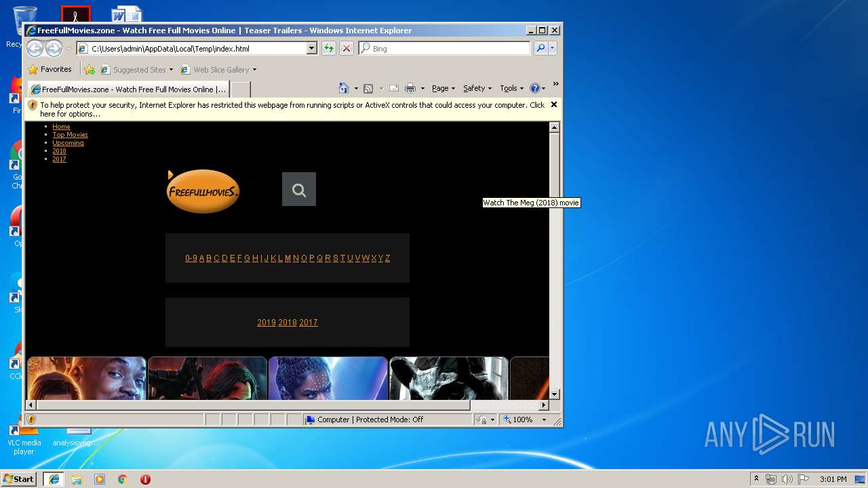Add to Favorites bar star icon

(x=89, y=69)
